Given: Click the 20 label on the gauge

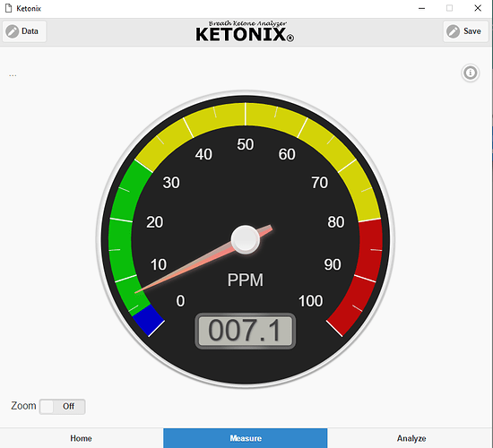Looking at the screenshot, I should 155,222.
